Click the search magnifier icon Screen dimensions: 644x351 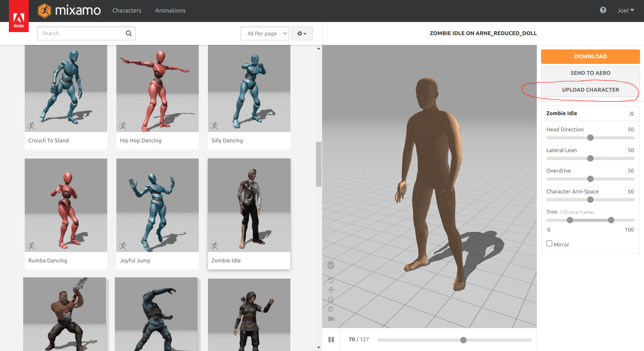point(129,33)
